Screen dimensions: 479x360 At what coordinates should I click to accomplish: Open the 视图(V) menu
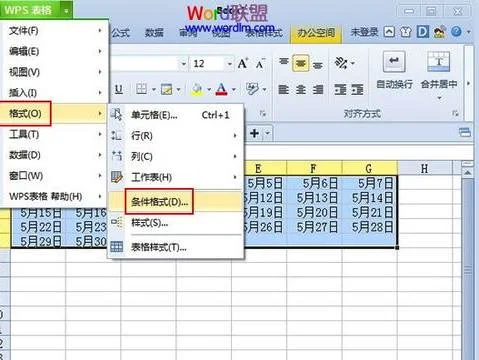[x=55, y=72]
